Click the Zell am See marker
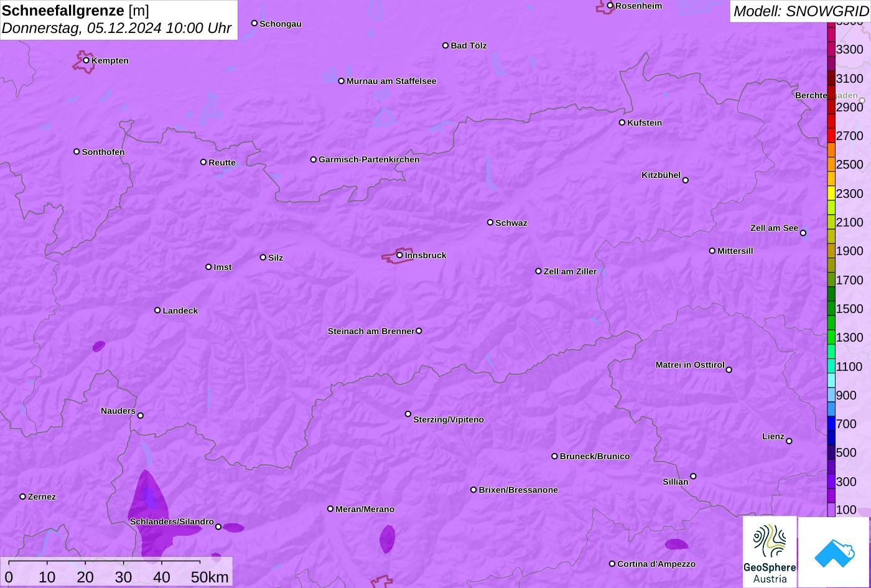 [x=803, y=233]
